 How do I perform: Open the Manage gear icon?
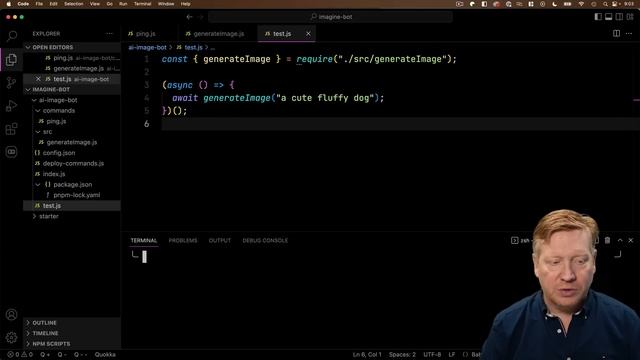[x=11, y=338]
